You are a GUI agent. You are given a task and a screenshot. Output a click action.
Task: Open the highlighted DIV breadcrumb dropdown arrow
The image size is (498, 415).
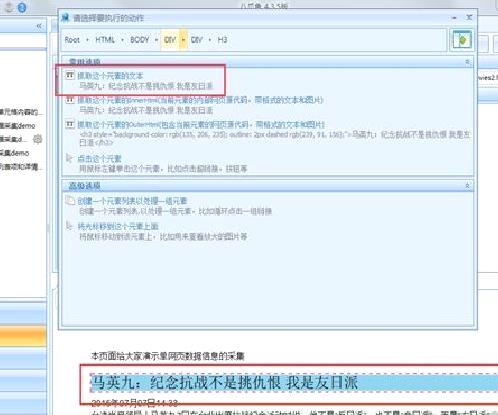183,40
